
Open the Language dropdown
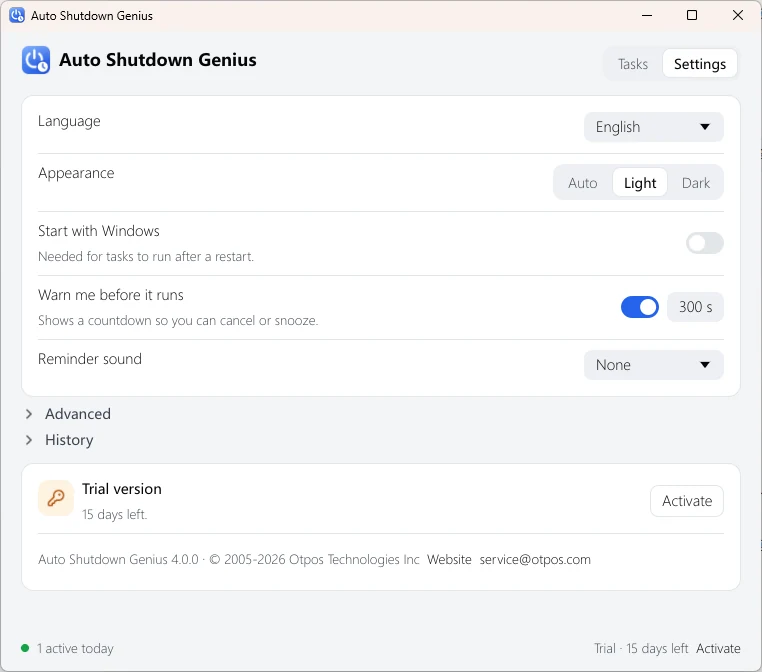pos(653,127)
